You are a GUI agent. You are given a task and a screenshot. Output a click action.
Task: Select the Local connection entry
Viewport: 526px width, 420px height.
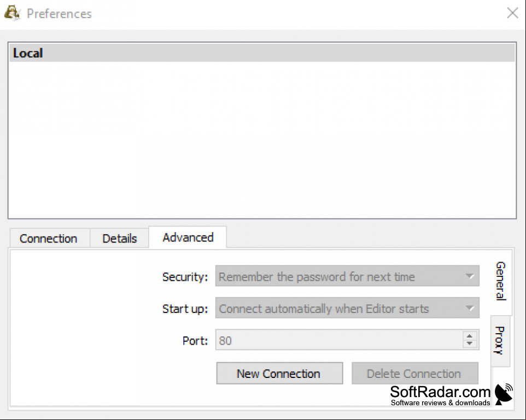(x=262, y=53)
